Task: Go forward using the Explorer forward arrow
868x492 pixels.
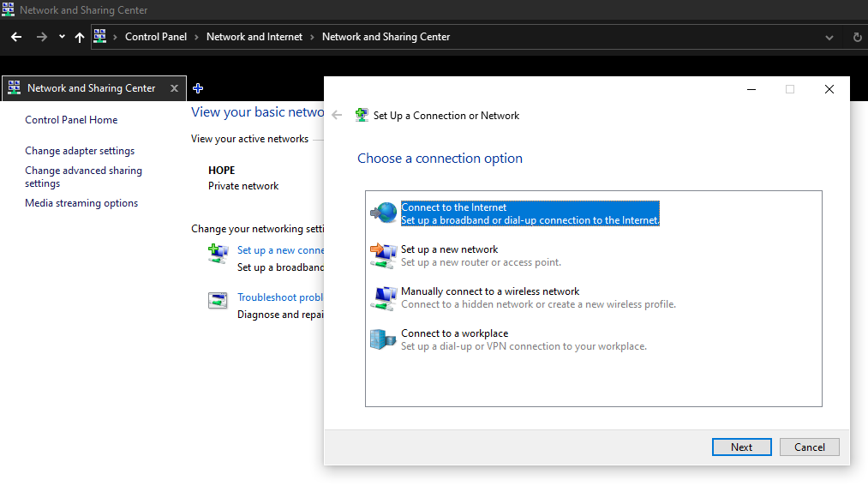Action: click(x=41, y=37)
